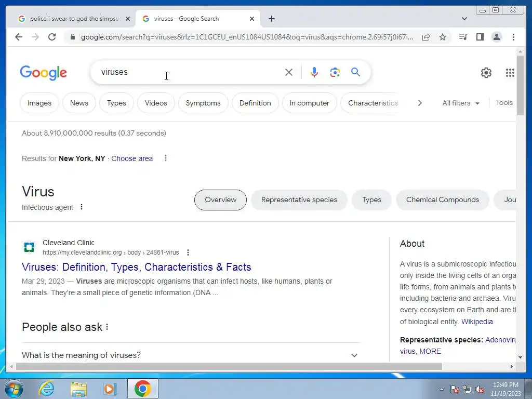The height and width of the screenshot is (399, 532).
Task: Open About this result for Cleveland Clinic
Action: [188, 252]
